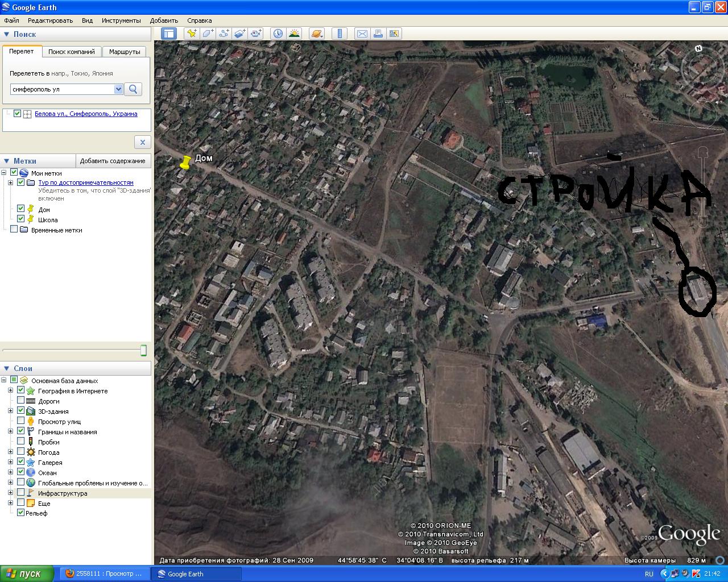Click RU language indicator in tray
Screen dimensions: 728x582
pyautogui.click(x=649, y=574)
